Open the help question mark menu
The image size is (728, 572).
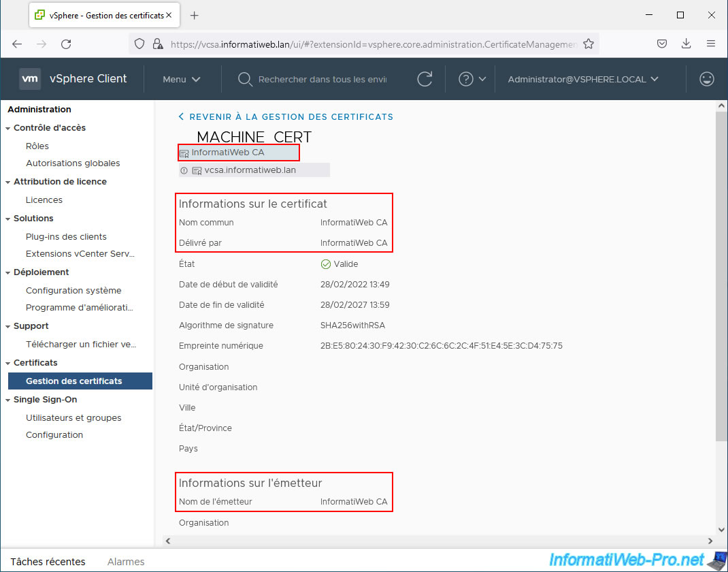(x=472, y=79)
